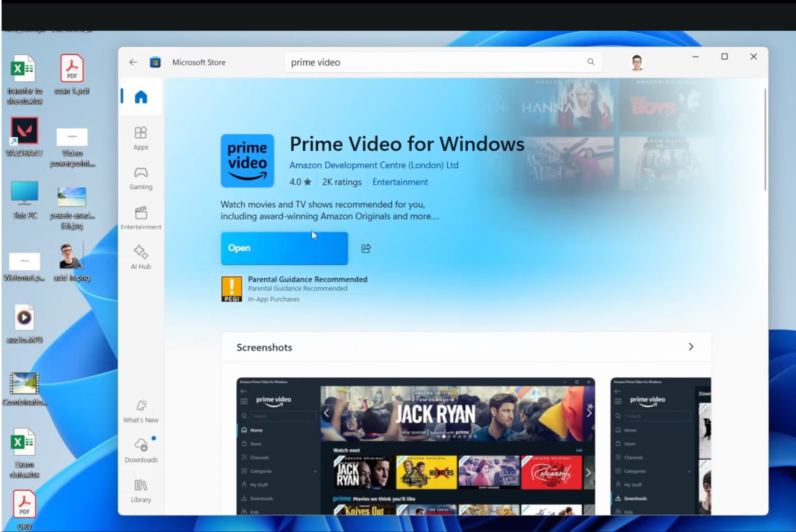
Task: Select the Entertainment sidebar icon
Action: [x=141, y=218]
